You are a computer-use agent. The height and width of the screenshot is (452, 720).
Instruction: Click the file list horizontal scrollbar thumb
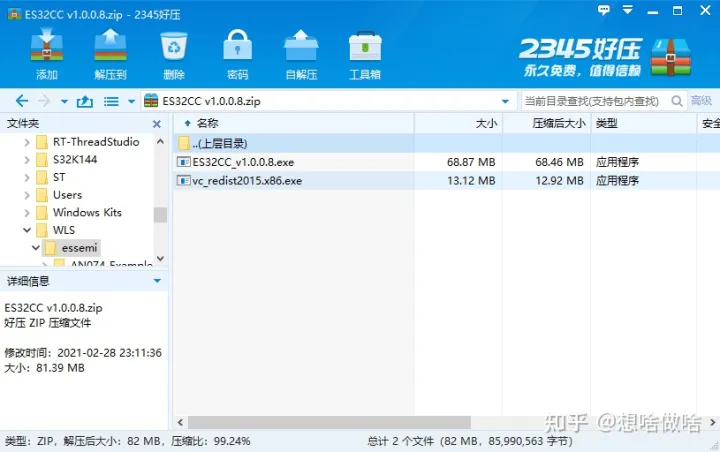point(329,422)
